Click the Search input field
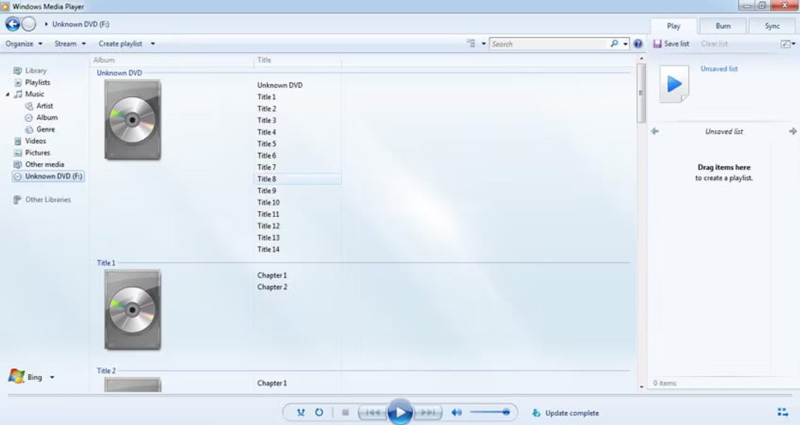The height and width of the screenshot is (425, 800). [x=549, y=44]
